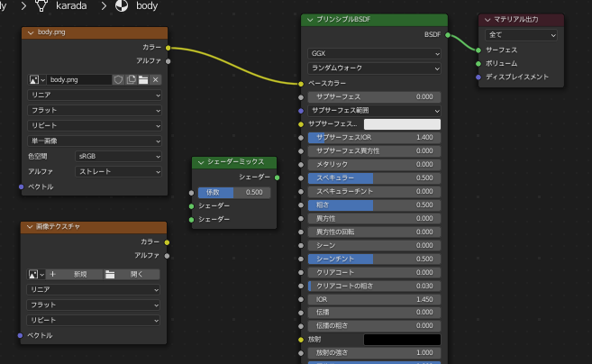
Task: Click シェーダー output socket of シェーダーミックス
Action: click(x=278, y=177)
